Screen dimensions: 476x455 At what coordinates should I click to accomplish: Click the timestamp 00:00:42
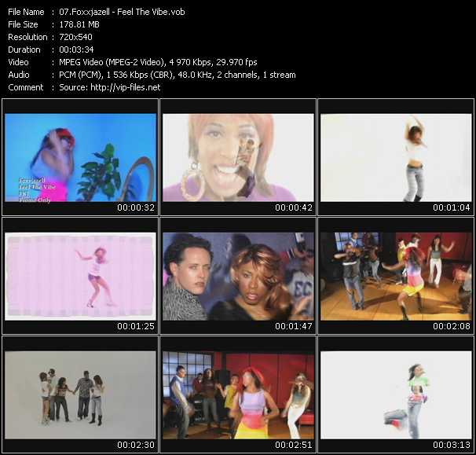coord(294,207)
